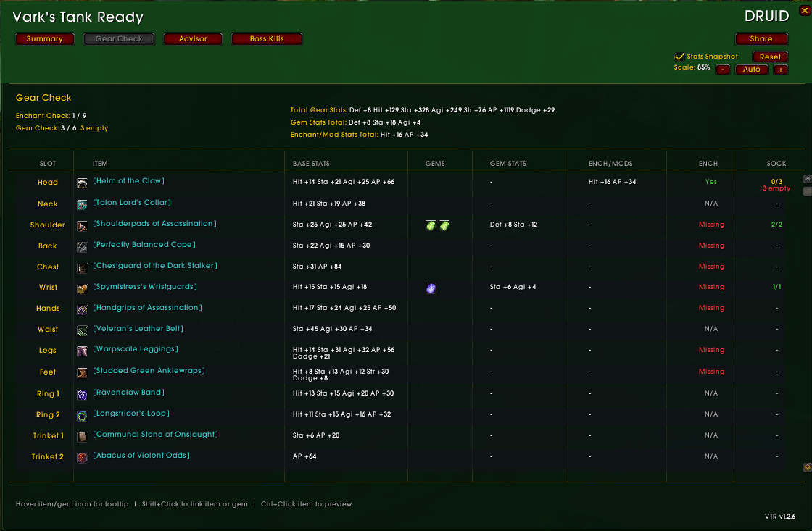
Task: Click the '0/3 3 empty' socket status
Action: tap(776, 185)
